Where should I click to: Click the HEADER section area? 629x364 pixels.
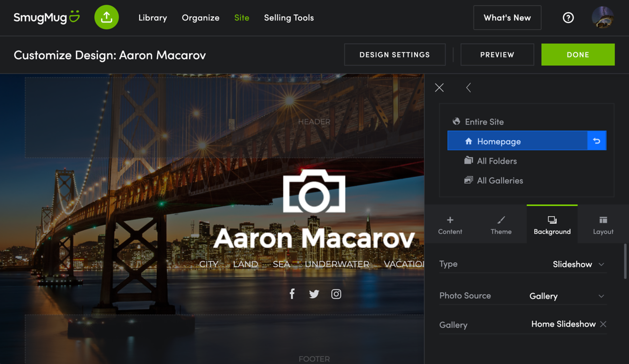pyautogui.click(x=224, y=117)
